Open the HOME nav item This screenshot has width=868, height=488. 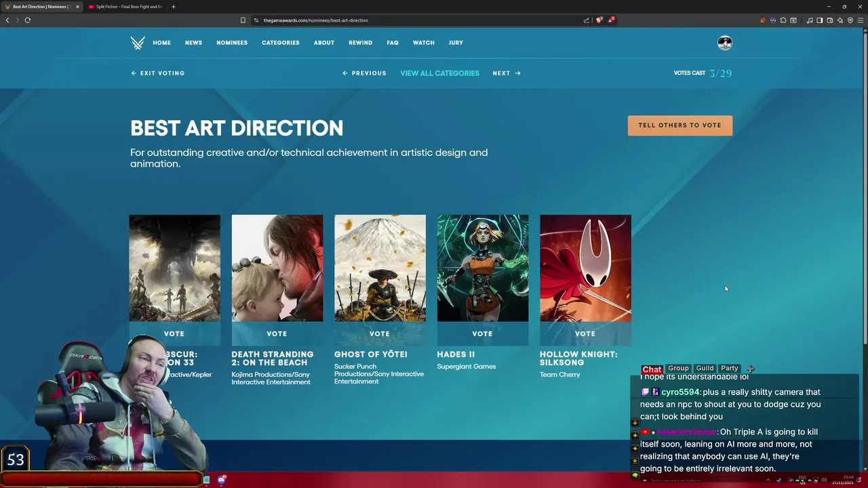tap(161, 43)
